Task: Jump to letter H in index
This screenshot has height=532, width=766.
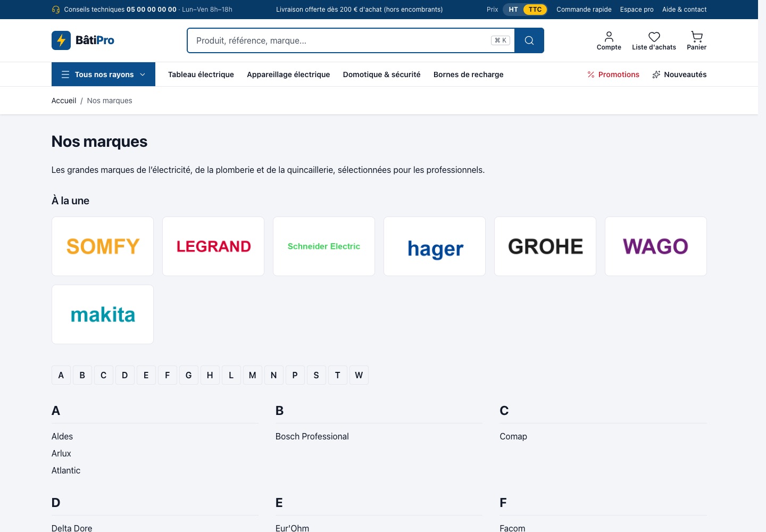Action: (x=210, y=375)
